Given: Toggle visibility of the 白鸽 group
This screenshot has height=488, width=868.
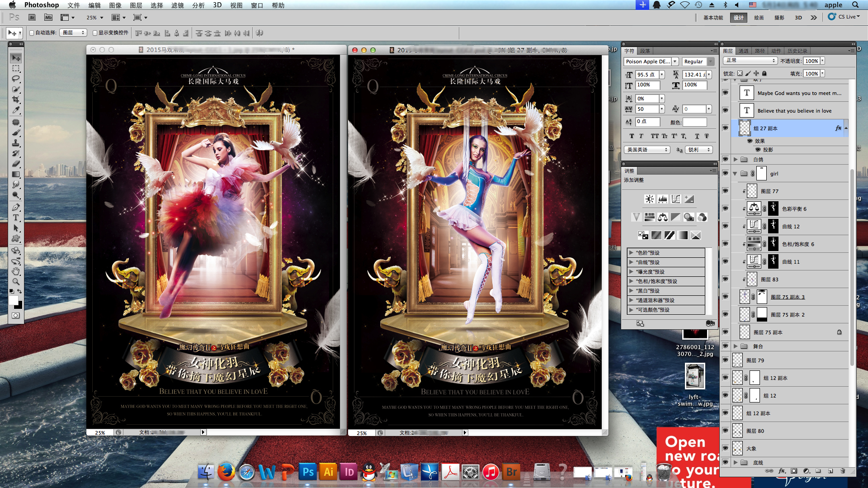Looking at the screenshot, I should coord(725,159).
